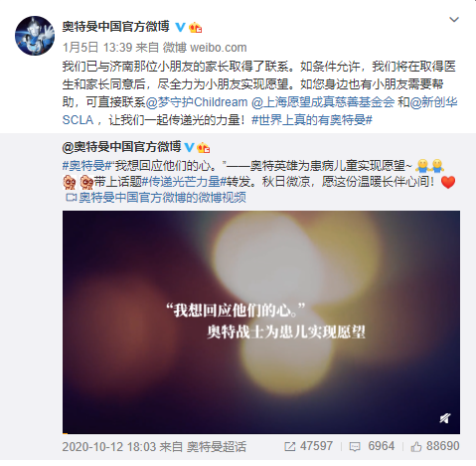Click the comment icon showing 6964

[x=355, y=447]
